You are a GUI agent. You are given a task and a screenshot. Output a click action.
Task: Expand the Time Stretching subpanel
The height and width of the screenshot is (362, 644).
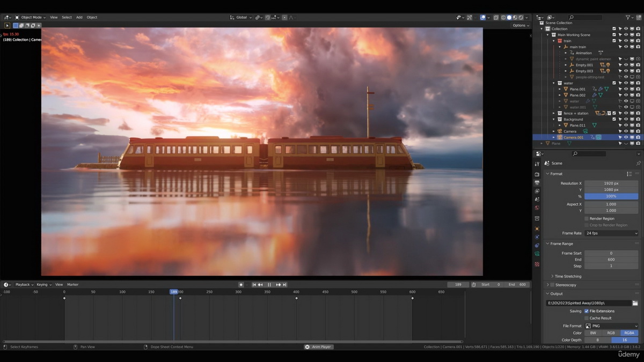[x=552, y=276]
